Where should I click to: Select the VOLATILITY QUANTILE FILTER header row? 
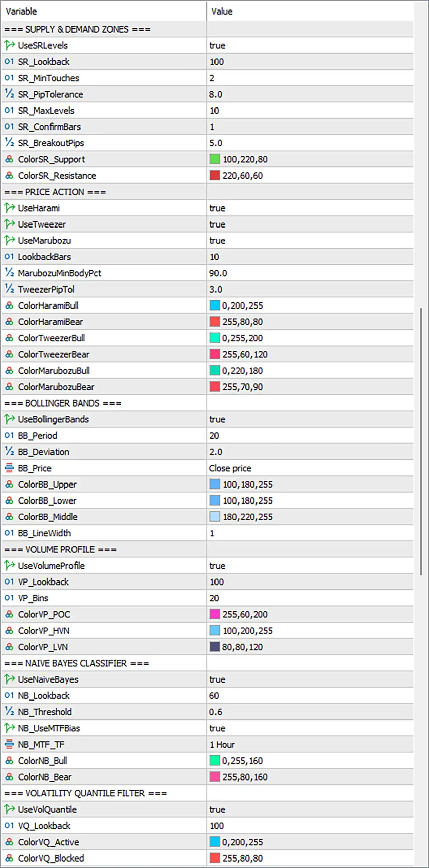[207, 793]
